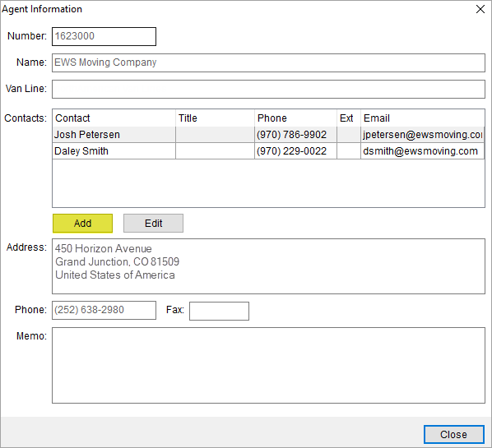492x448 pixels.
Task: Select the Daley Smith contact row
Action: click(268, 151)
